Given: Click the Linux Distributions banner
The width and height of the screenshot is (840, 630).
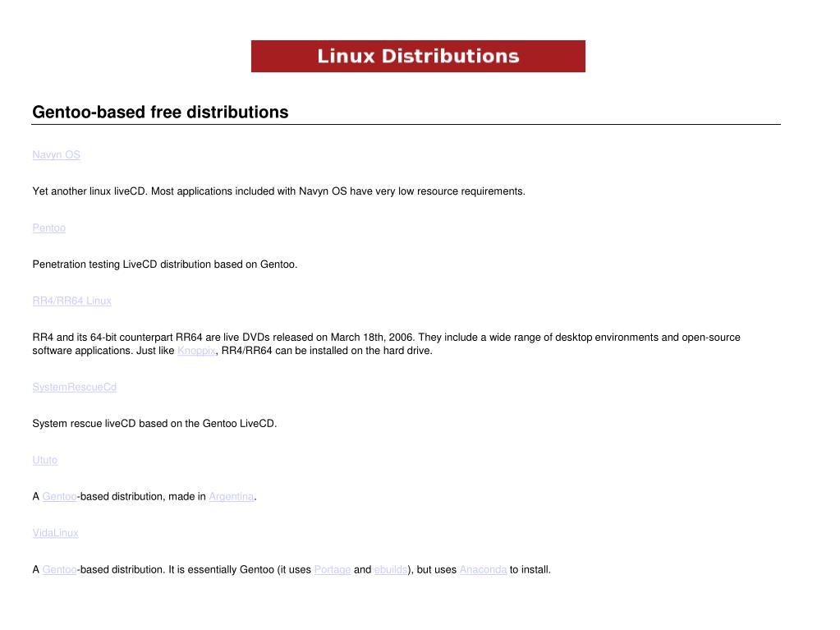Looking at the screenshot, I should [418, 56].
